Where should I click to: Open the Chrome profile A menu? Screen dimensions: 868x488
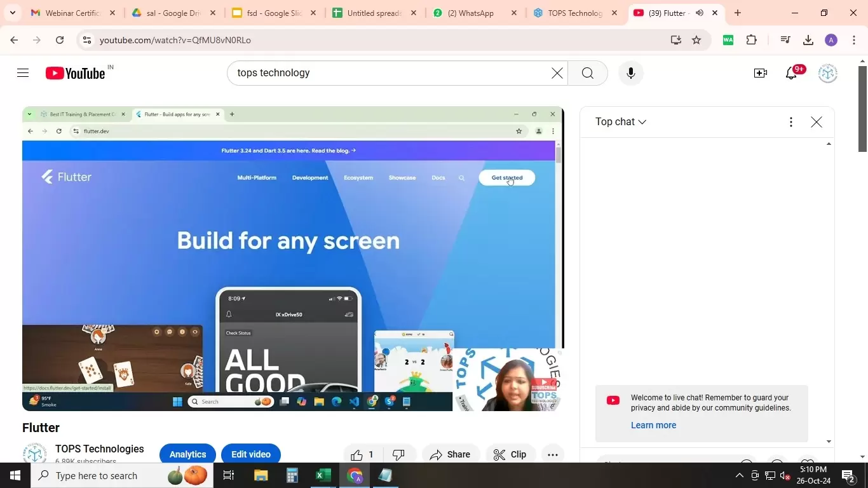[831, 40]
